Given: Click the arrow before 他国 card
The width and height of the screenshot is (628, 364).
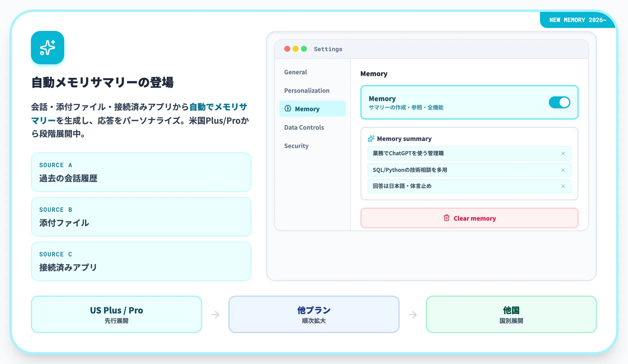Looking at the screenshot, I should click(413, 314).
